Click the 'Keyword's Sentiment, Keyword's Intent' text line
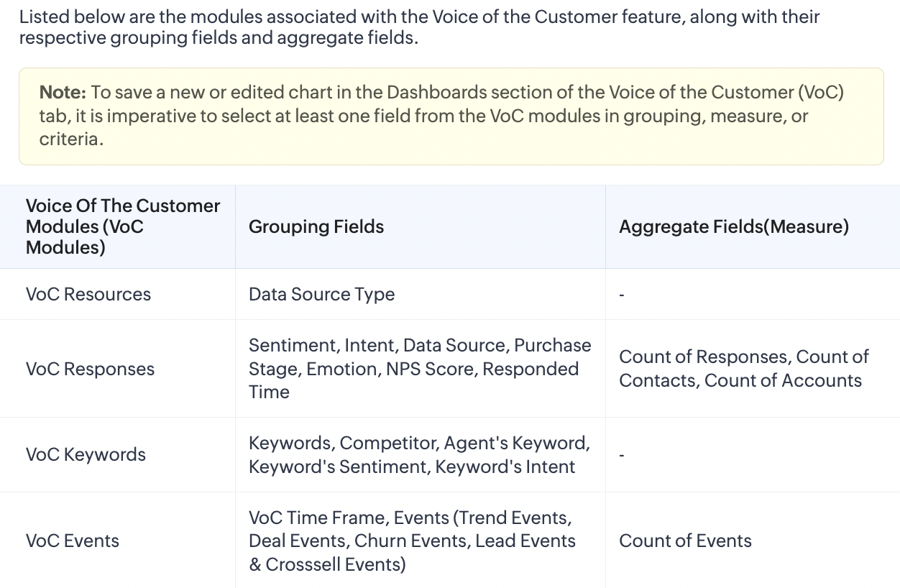Screen dimensions: 900x588 click(x=411, y=467)
